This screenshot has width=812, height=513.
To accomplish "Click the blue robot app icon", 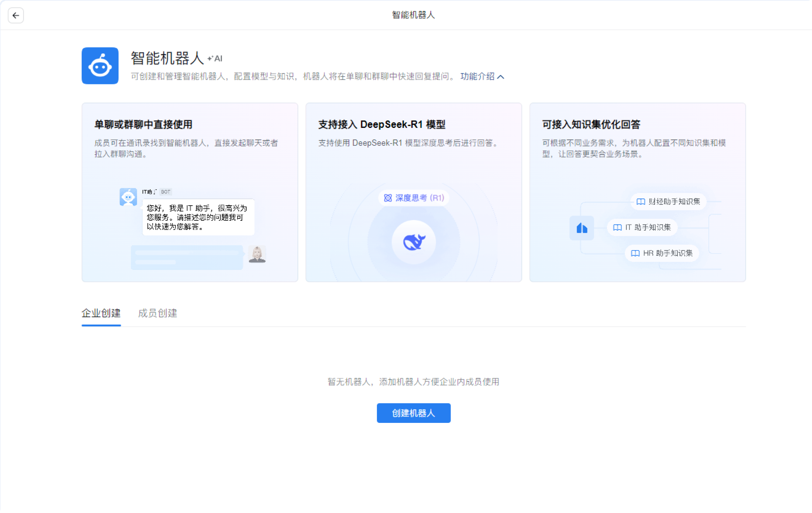I will click(x=100, y=66).
